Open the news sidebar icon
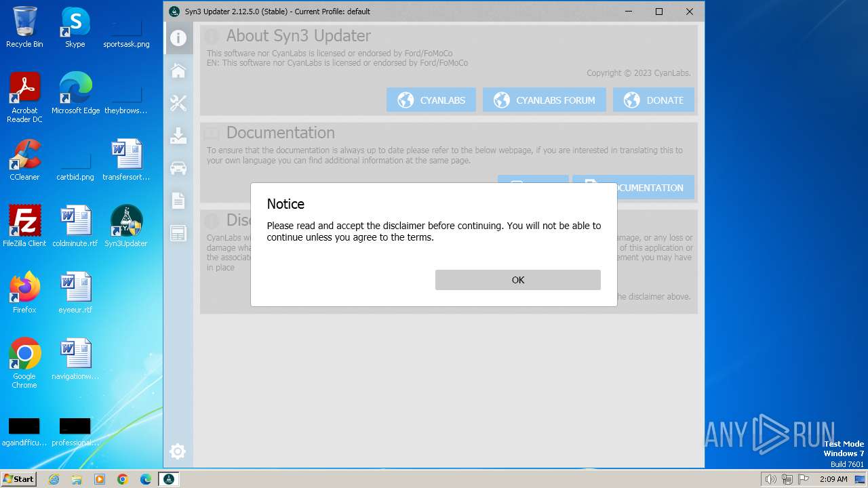Viewport: 868px width, 488px height. (x=178, y=233)
